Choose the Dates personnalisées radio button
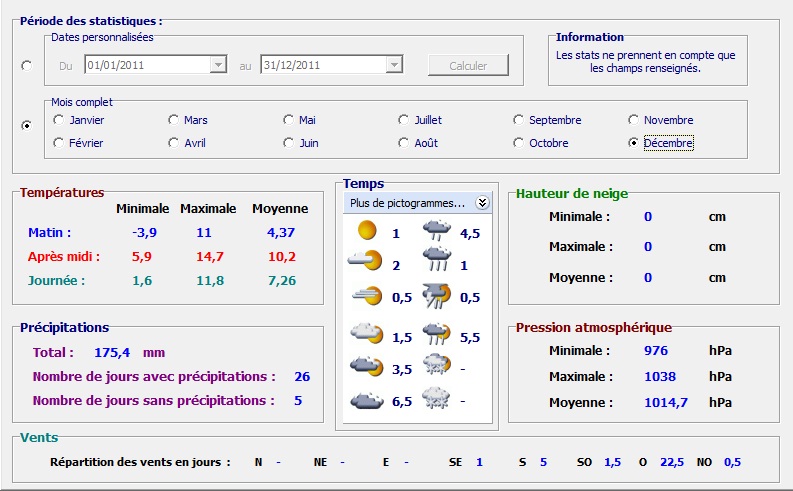Viewport: 793px width, 491px height. (x=26, y=66)
